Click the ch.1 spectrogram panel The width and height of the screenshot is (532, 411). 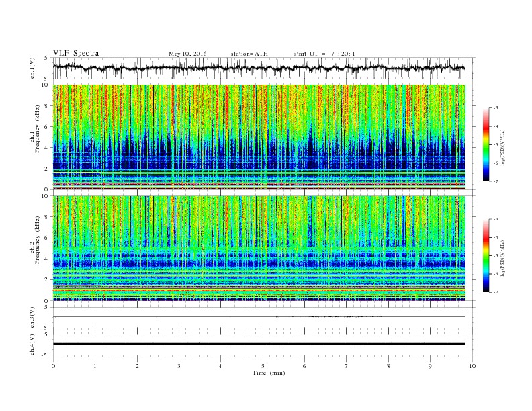pyautogui.click(x=259, y=137)
